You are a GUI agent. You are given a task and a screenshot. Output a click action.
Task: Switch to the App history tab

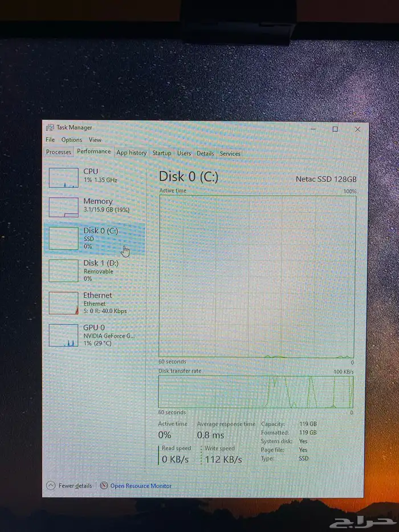pyautogui.click(x=132, y=153)
